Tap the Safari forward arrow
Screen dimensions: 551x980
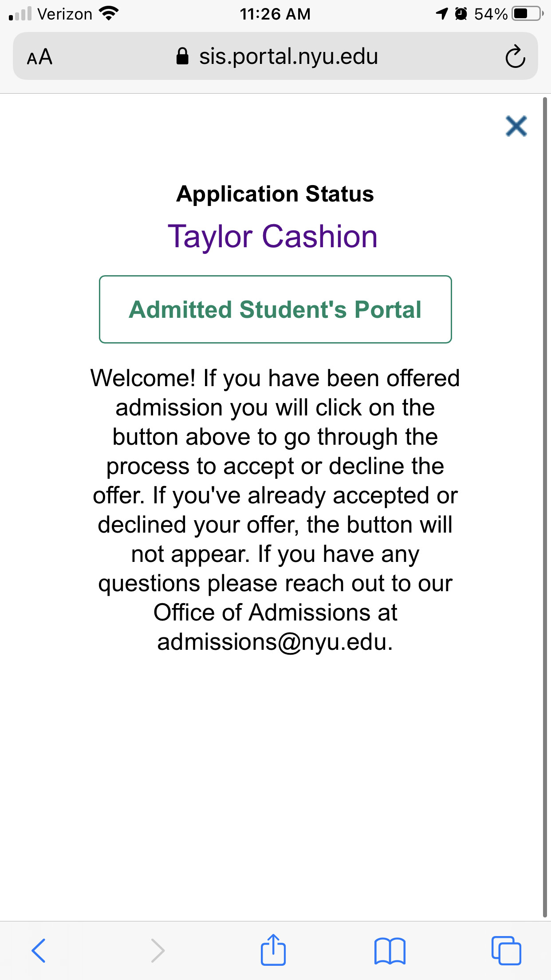coord(157,950)
